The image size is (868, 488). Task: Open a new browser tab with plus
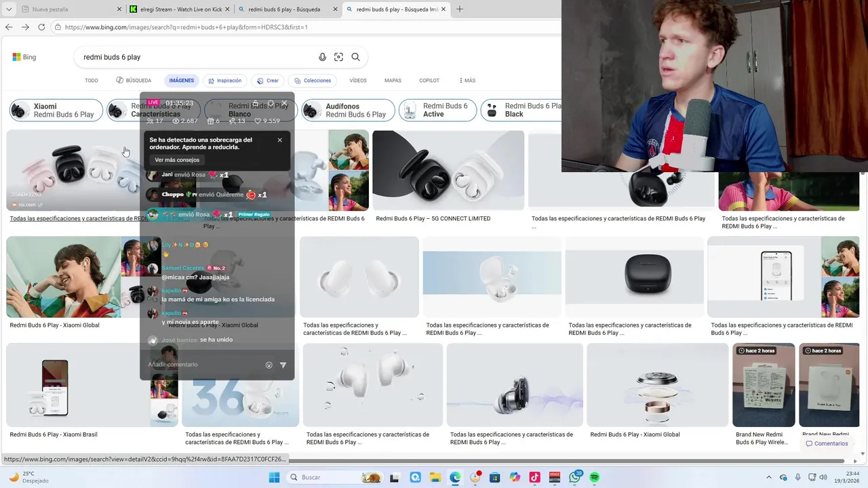click(460, 9)
